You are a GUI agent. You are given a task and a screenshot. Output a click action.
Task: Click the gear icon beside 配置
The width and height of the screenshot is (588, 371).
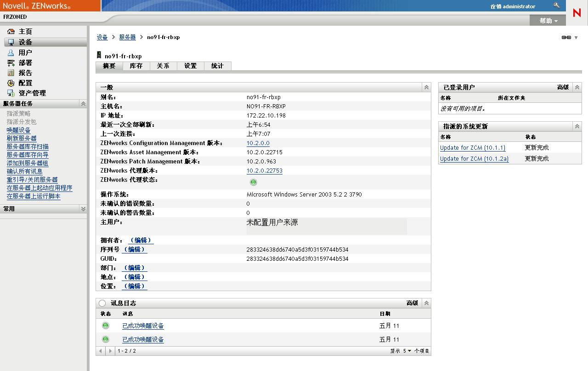pyautogui.click(x=11, y=83)
